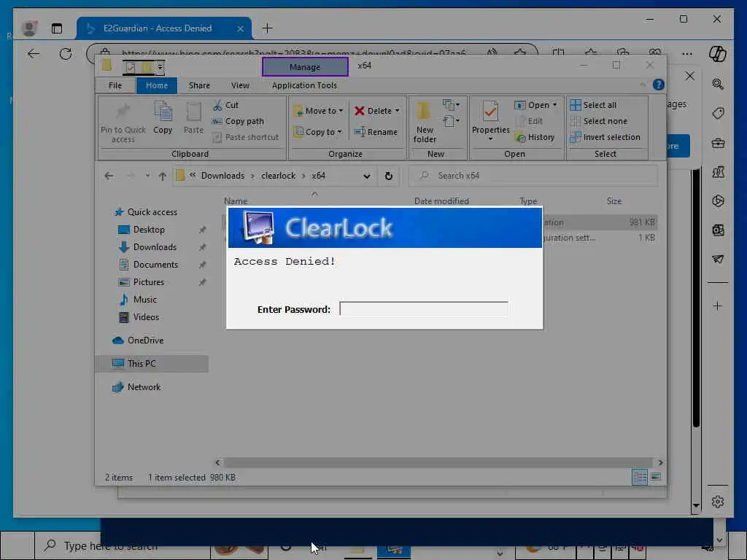Open the Application Tools tab
This screenshot has width=747, height=560.
[304, 86]
